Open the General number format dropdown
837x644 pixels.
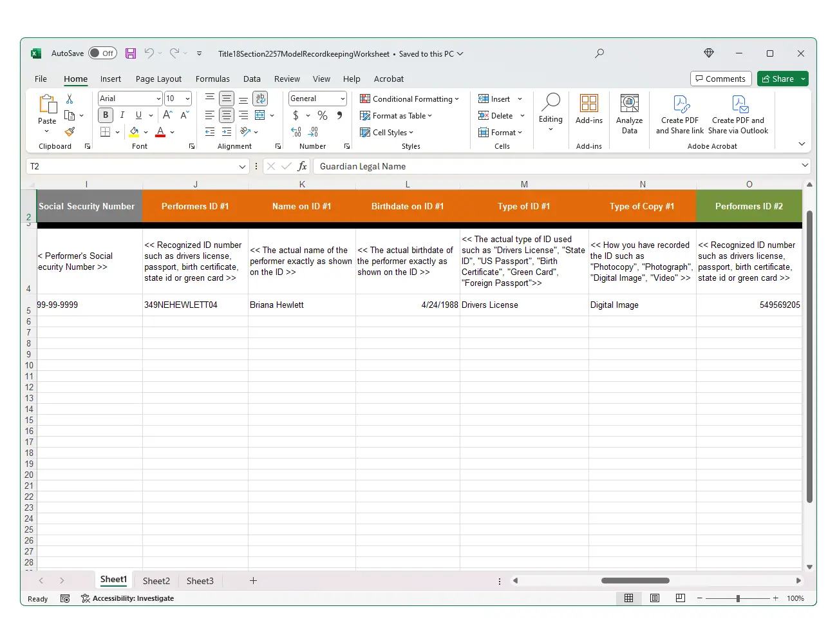click(343, 99)
